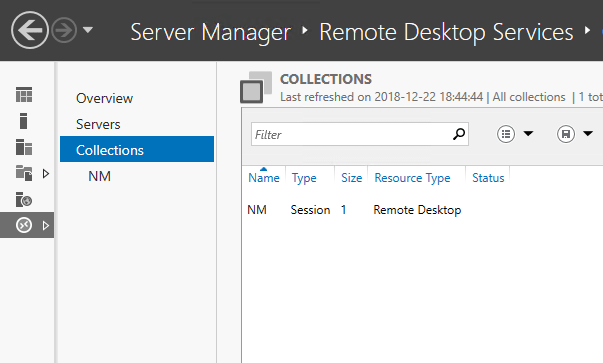
Task: Open the Servers page
Action: click(x=98, y=124)
